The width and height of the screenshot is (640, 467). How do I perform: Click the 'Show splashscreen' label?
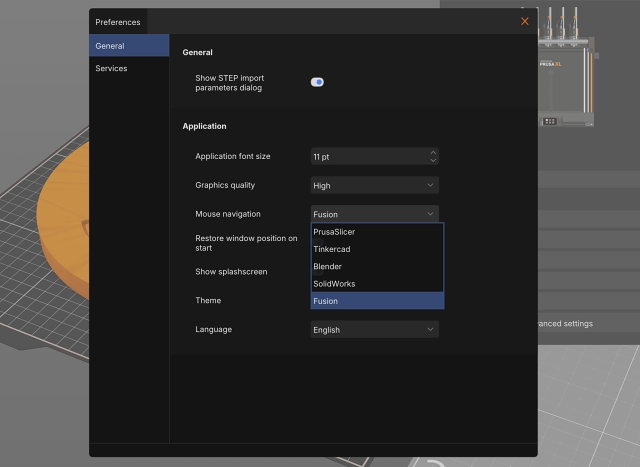(x=231, y=272)
